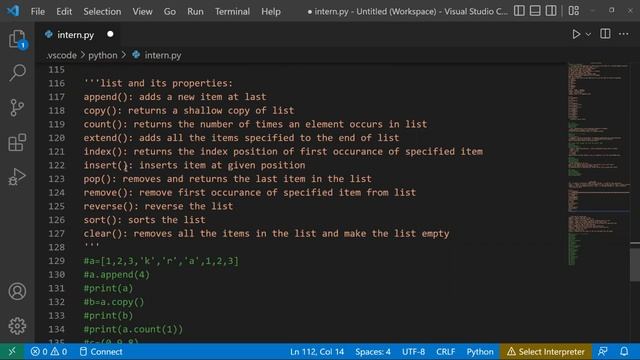640x360 pixels.
Task: Change file encoding UTF-8
Action: (413, 351)
